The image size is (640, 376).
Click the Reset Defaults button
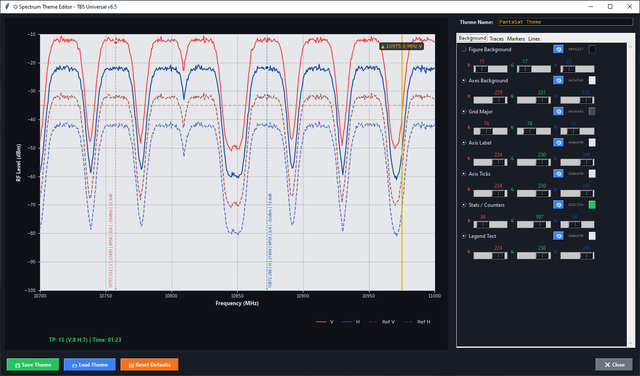click(149, 365)
